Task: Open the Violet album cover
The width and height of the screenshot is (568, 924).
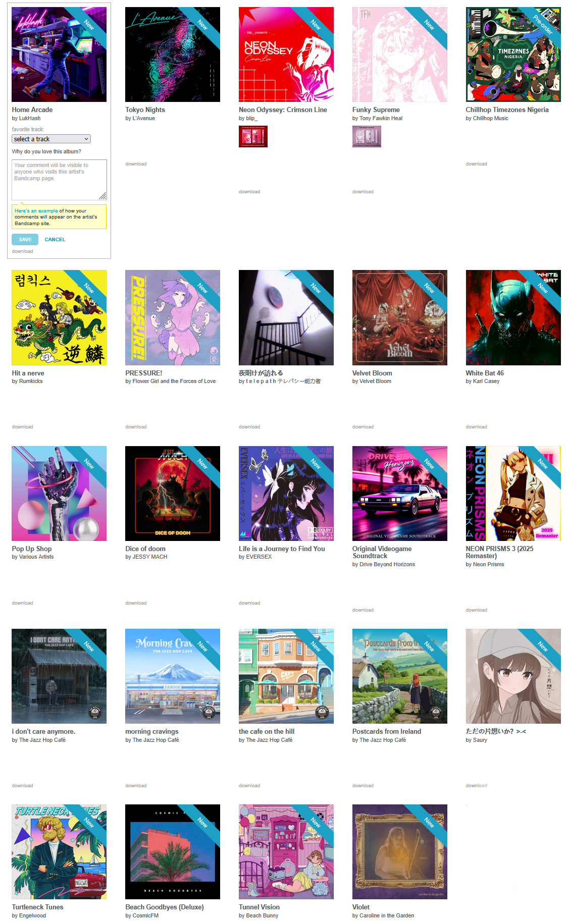Action: pyautogui.click(x=400, y=852)
